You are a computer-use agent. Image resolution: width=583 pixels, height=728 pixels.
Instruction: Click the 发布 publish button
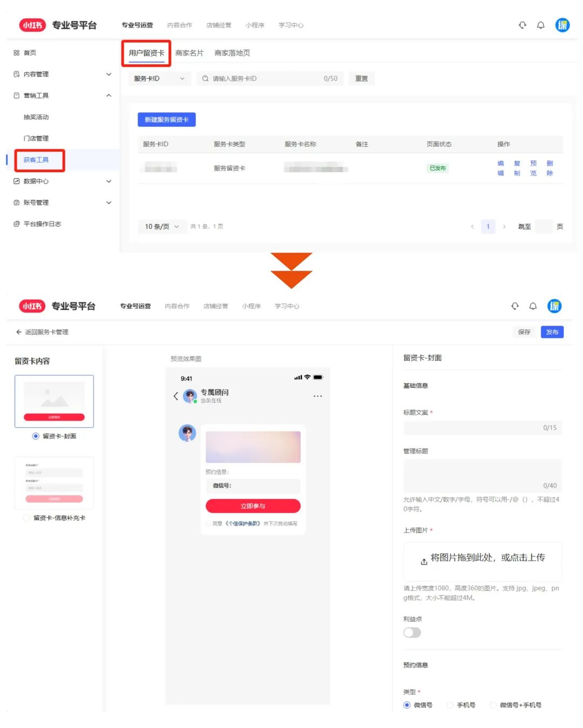pos(552,332)
